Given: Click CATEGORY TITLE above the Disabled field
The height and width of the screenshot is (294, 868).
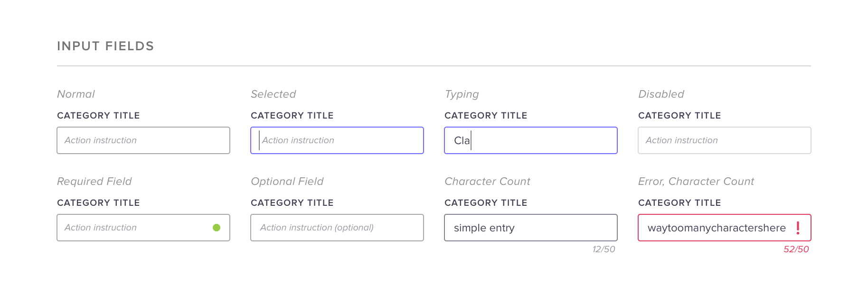Looking at the screenshot, I should pos(679,115).
